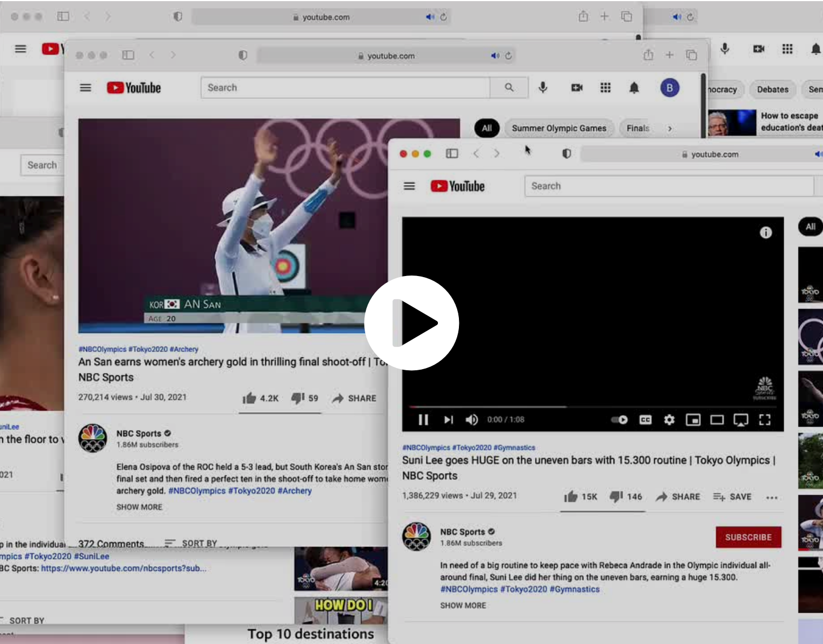Focus the front window YouTube search field
Image resolution: width=823 pixels, height=644 pixels.
(669, 186)
